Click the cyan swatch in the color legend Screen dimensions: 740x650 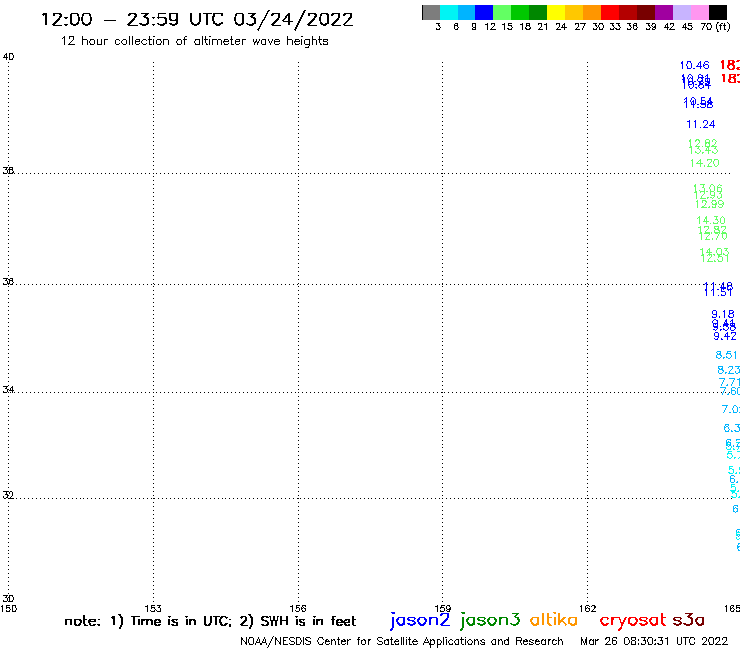coord(449,12)
